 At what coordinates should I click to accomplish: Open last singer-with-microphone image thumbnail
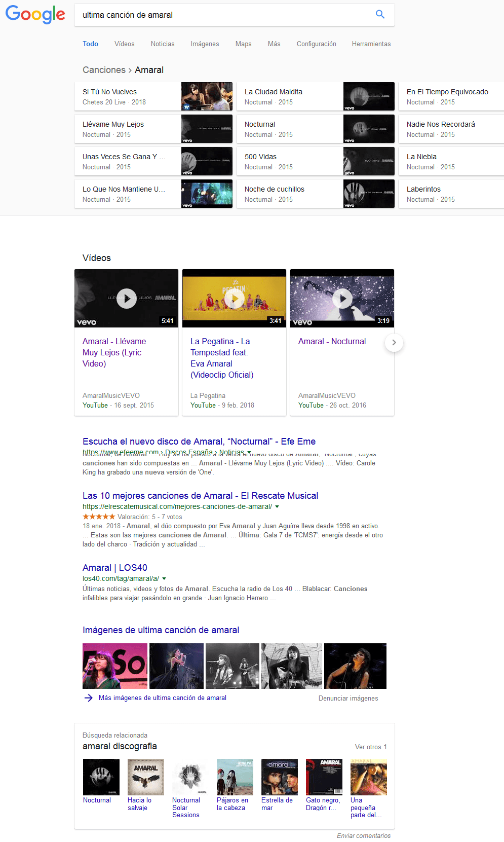click(355, 666)
